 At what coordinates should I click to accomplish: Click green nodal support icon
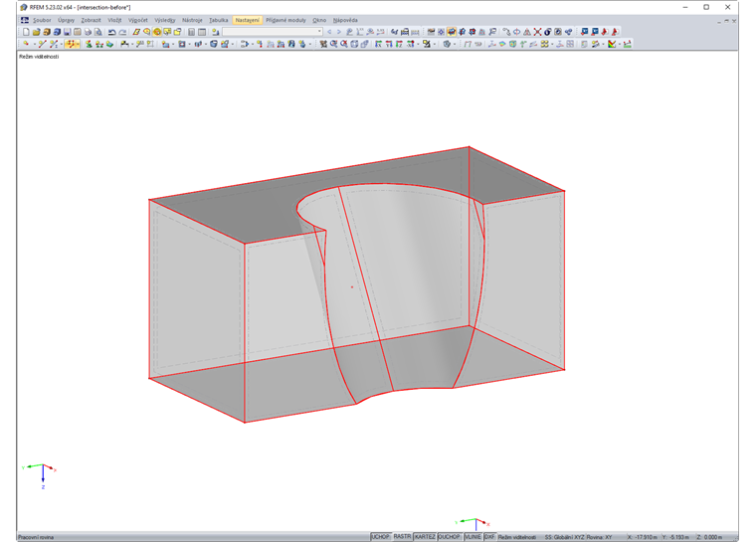89,44
